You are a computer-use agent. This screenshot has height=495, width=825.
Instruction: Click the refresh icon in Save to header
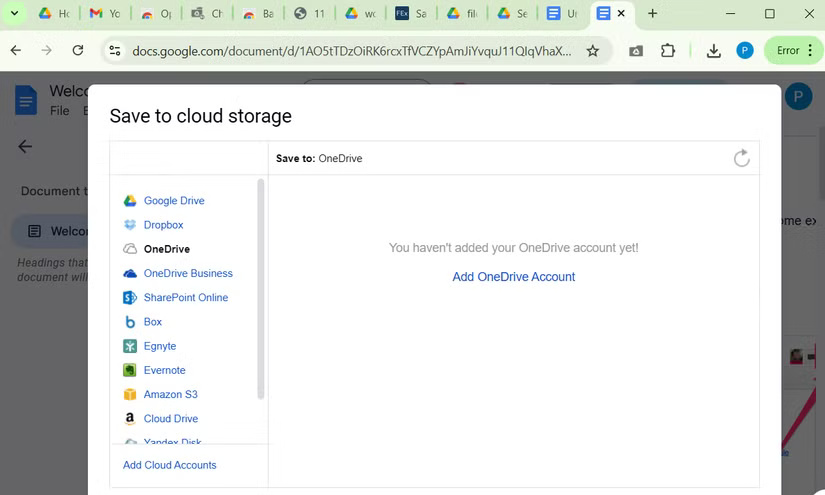click(741, 158)
